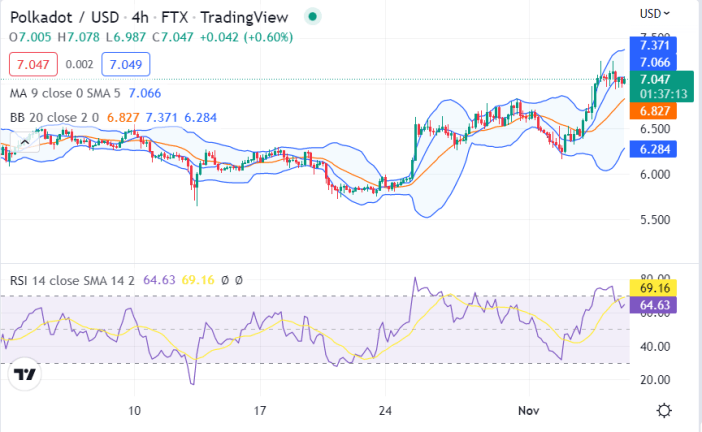Click the TradingView logo icon
Image resolution: width=702 pixels, height=432 pixels.
click(x=25, y=374)
